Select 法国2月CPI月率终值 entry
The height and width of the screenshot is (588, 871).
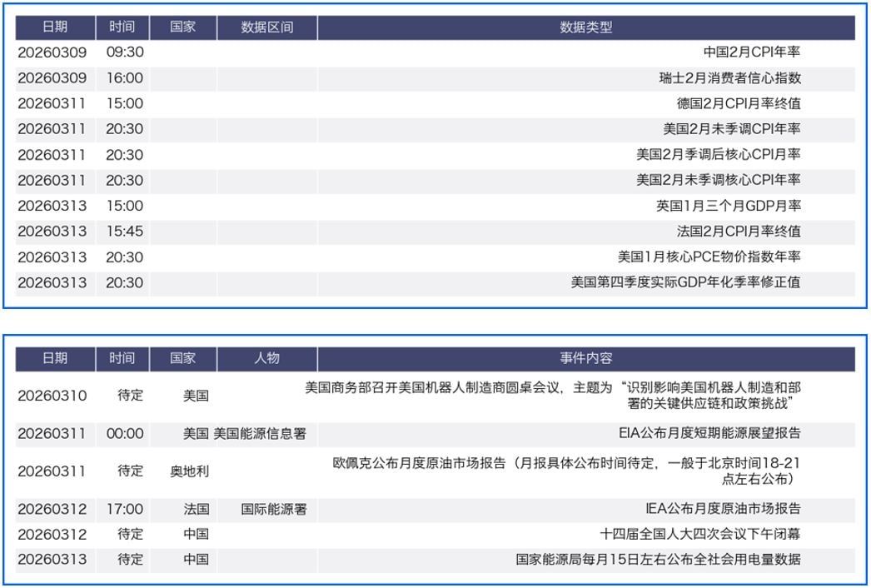click(x=738, y=232)
